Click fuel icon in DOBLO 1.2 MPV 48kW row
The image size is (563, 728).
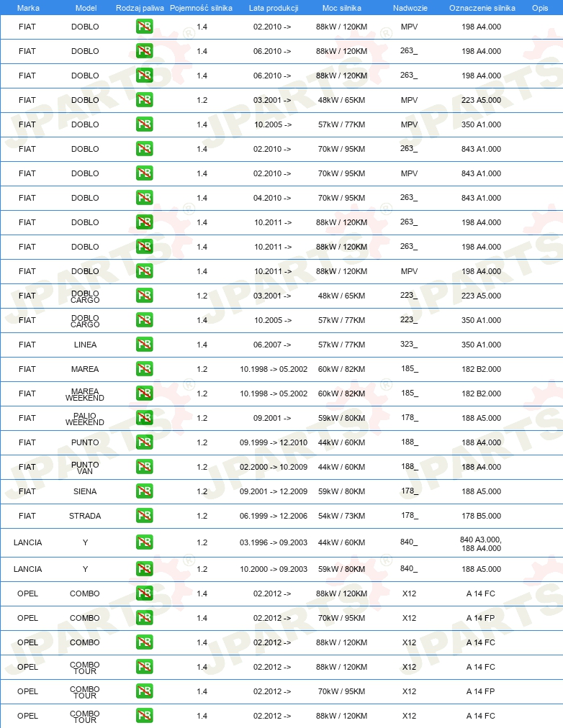tap(145, 100)
